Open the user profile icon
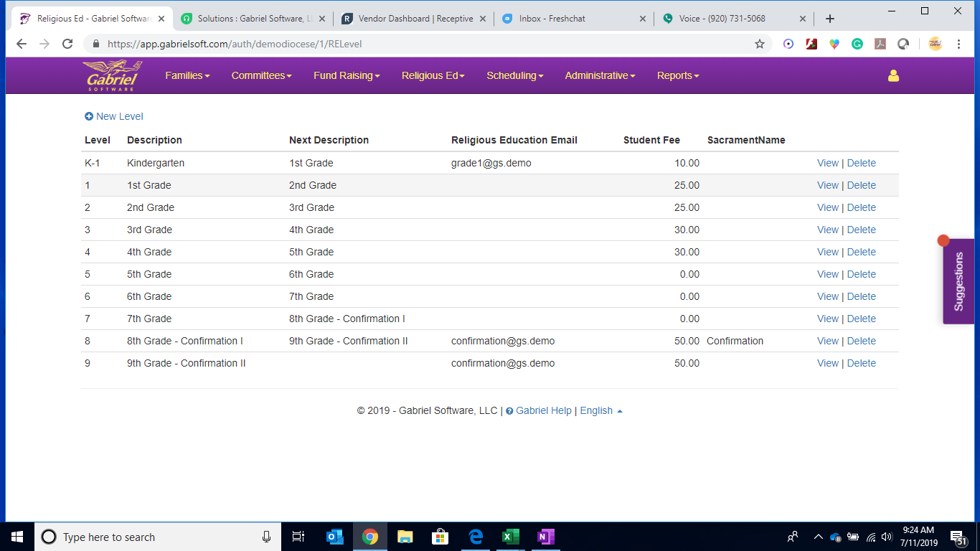980x551 pixels. (893, 75)
